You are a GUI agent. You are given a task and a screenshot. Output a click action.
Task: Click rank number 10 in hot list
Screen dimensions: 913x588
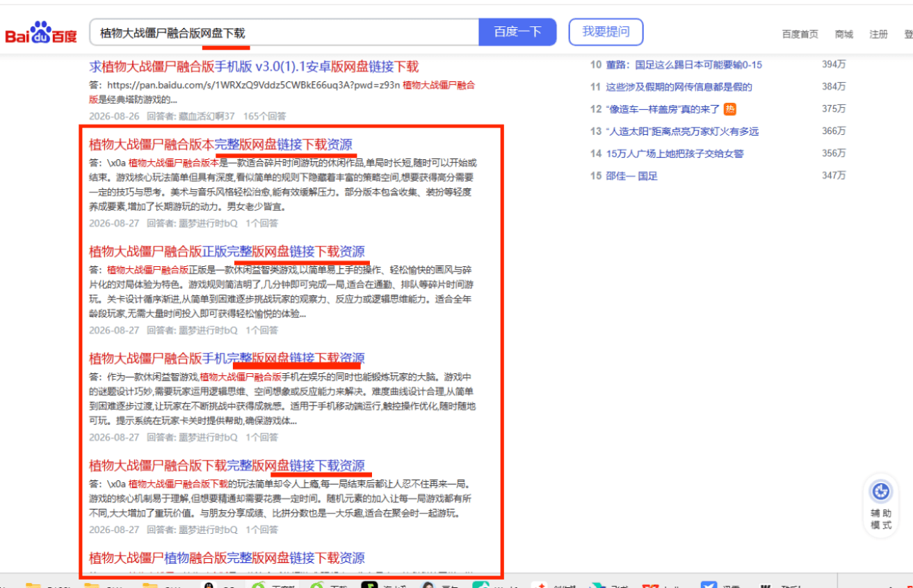[595, 65]
